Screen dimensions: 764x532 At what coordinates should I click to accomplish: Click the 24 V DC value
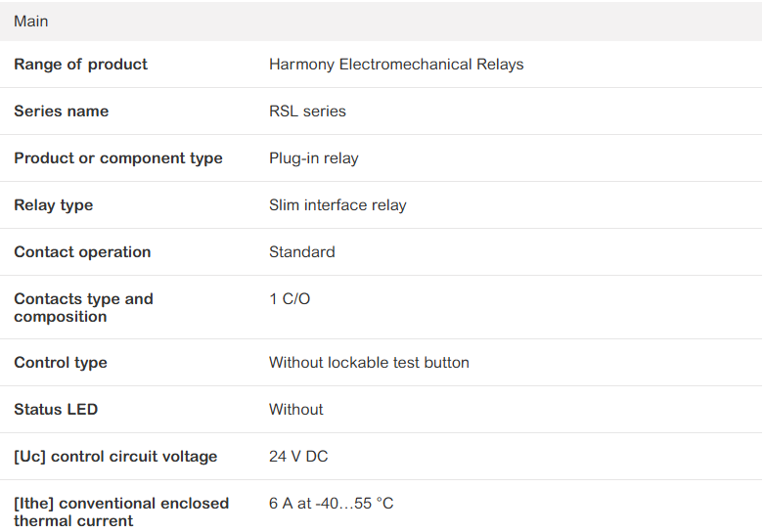tap(298, 457)
